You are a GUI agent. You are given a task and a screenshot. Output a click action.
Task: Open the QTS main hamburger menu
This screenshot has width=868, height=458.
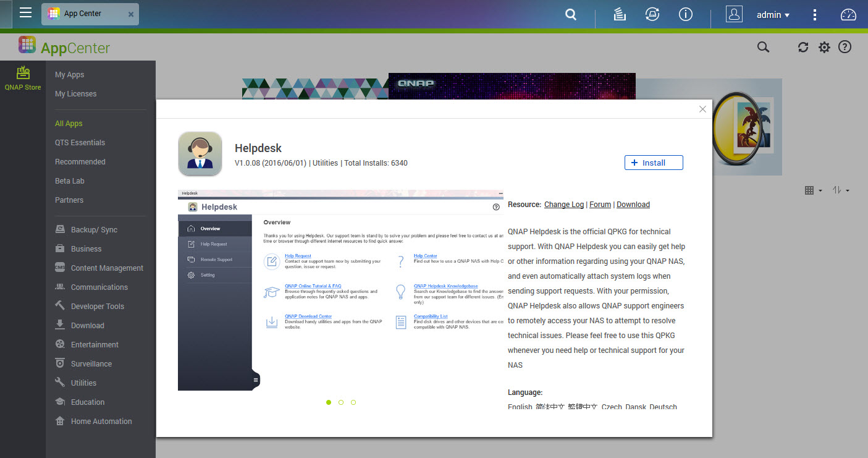25,13
